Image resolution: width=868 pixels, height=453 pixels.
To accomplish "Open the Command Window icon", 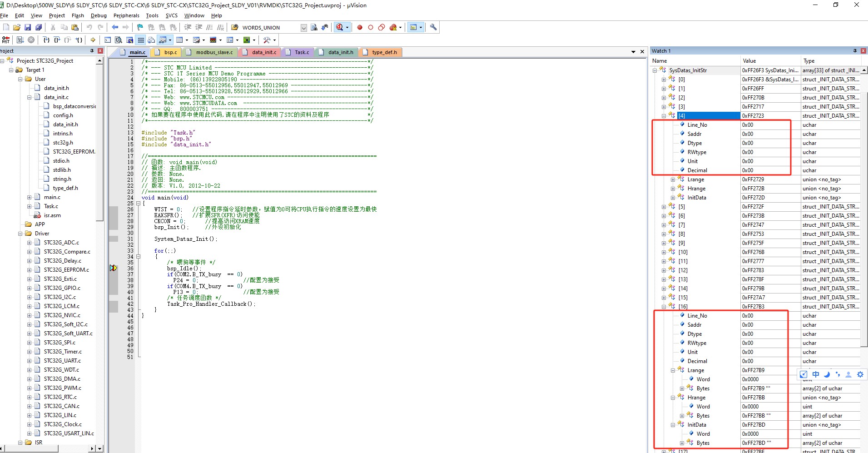I will click(x=108, y=40).
